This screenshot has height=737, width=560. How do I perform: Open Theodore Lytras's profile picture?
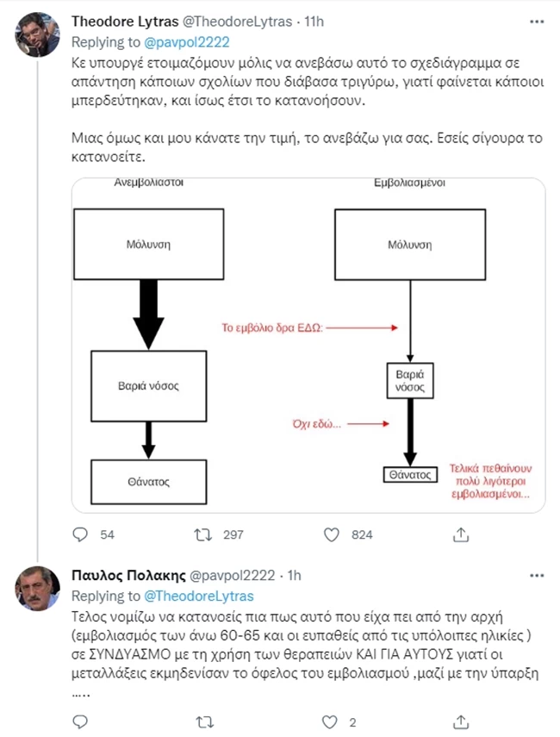[36, 33]
